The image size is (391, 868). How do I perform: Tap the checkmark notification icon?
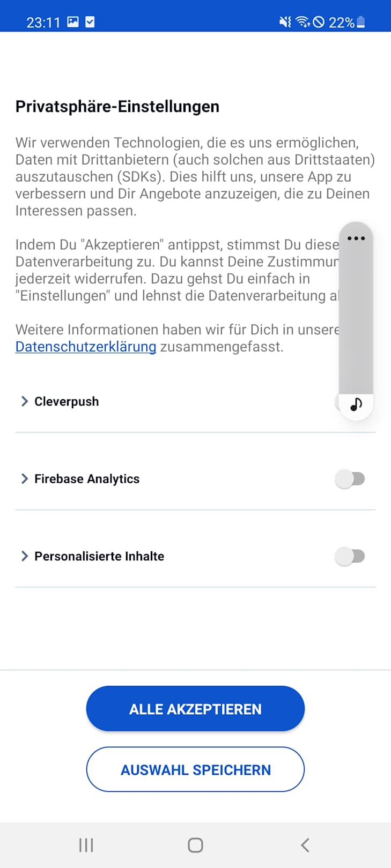point(90,22)
